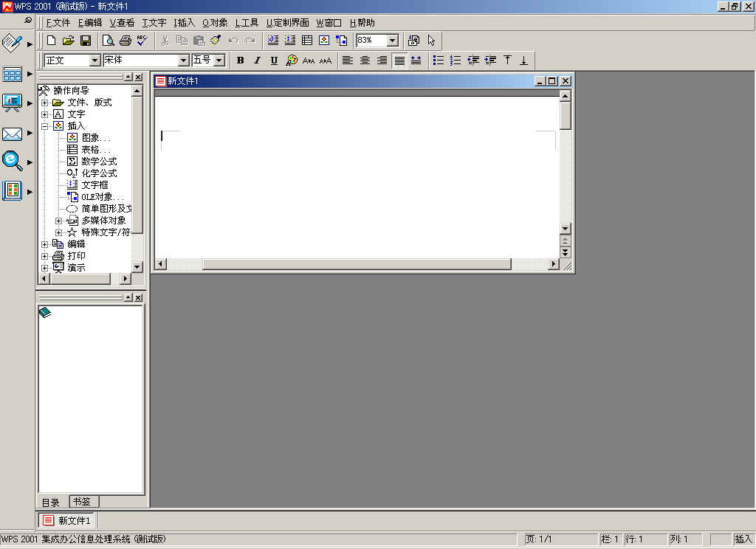Save the document with the floppy icon
The width and height of the screenshot is (756, 549).
click(86, 41)
